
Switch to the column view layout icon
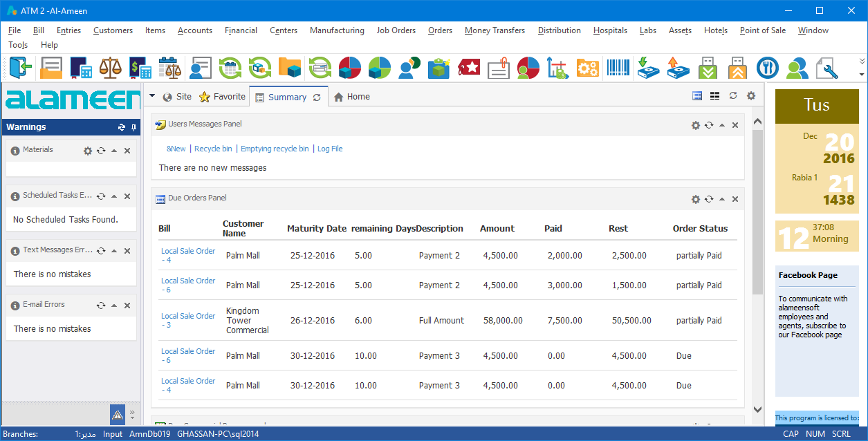coord(715,96)
